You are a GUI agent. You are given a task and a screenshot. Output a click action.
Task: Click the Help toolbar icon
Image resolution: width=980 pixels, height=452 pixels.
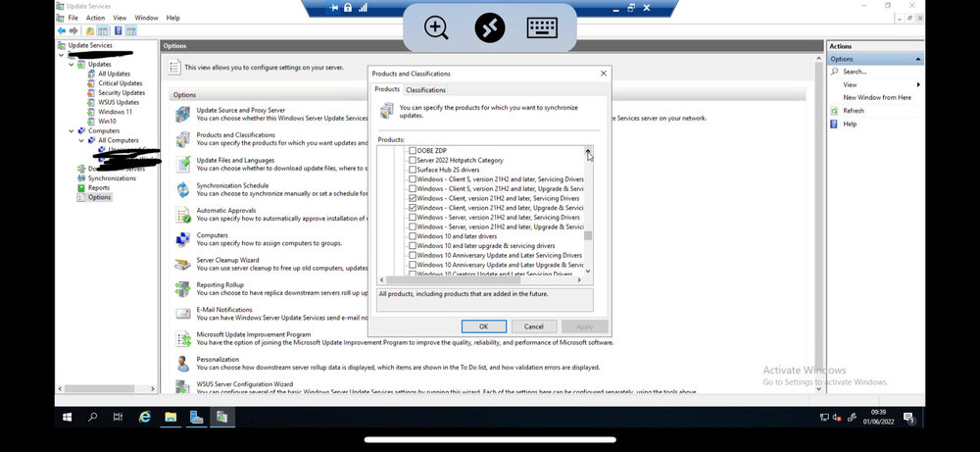tap(118, 30)
